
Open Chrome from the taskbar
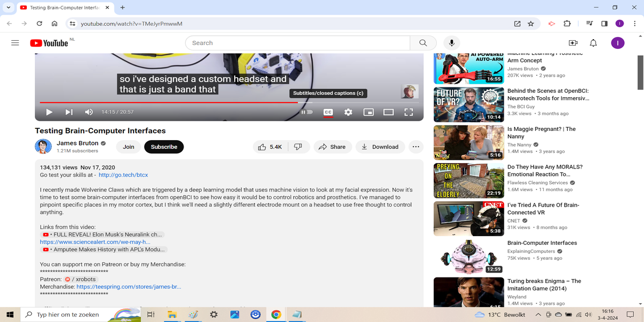(x=275, y=314)
